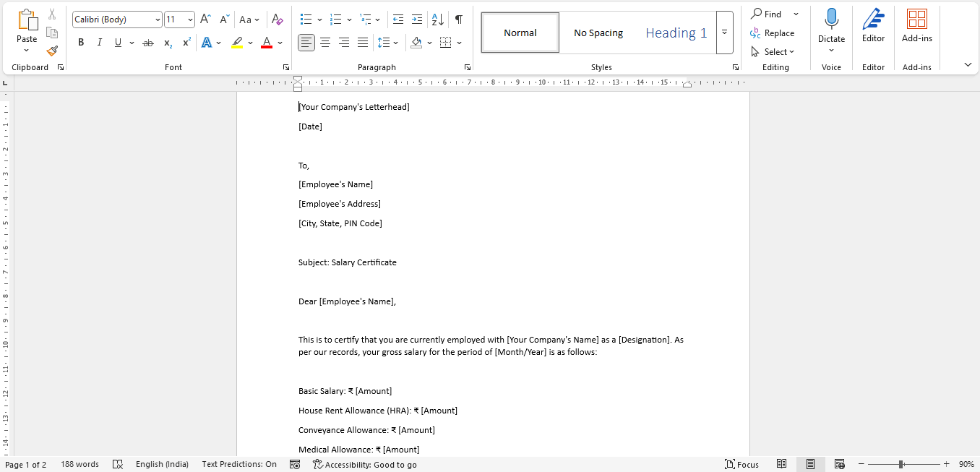Click the Dictate microphone icon
The width and height of the screenshot is (980, 472).
pos(831,20)
